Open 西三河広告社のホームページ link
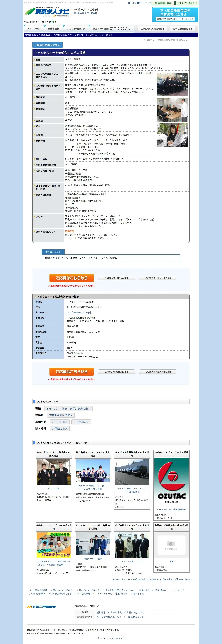The image size is (222, 644). click(111, 617)
